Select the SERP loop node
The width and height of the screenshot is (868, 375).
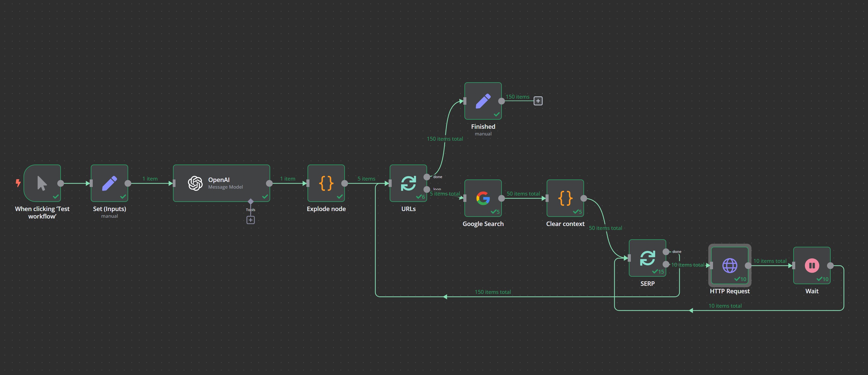(x=647, y=258)
